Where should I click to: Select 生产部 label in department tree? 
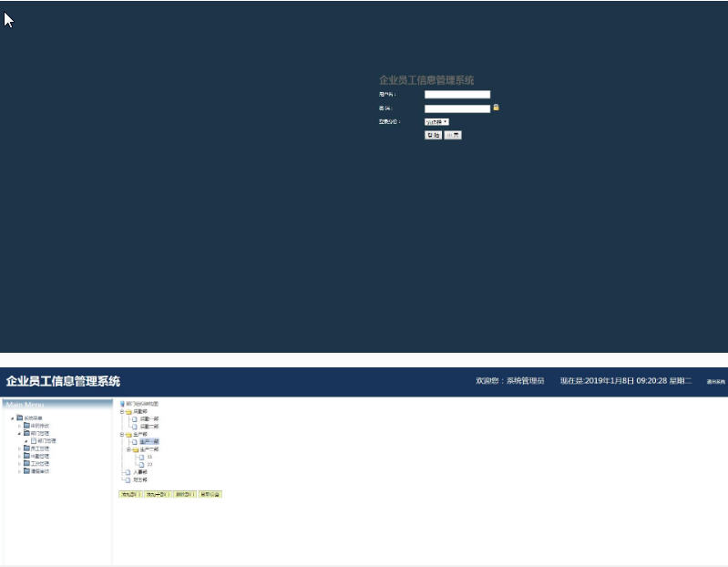(140, 435)
